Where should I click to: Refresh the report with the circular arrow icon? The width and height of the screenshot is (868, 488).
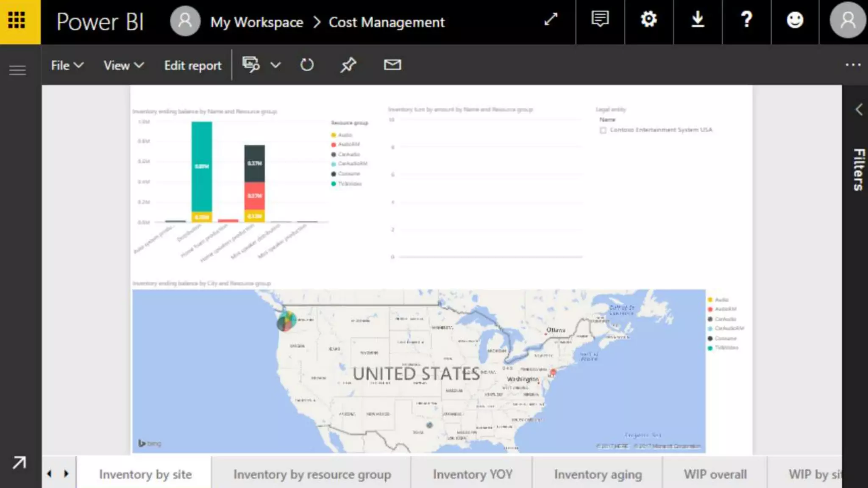307,65
